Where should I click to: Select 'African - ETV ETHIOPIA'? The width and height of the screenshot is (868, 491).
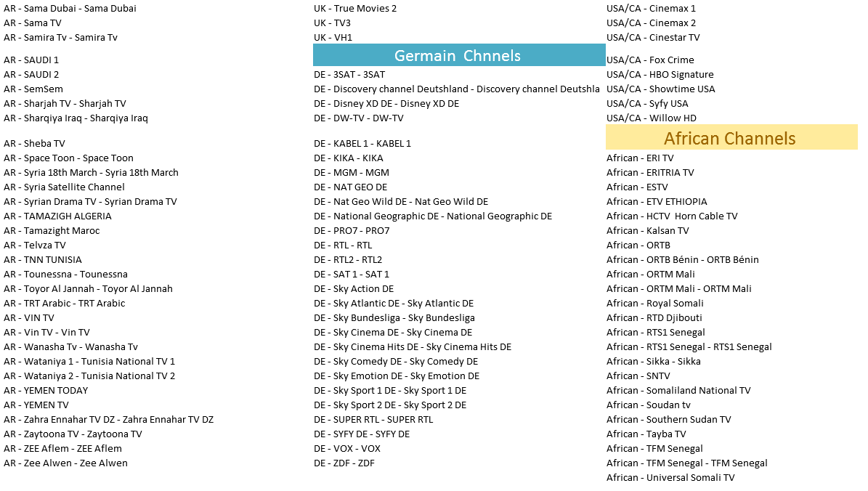[657, 201]
